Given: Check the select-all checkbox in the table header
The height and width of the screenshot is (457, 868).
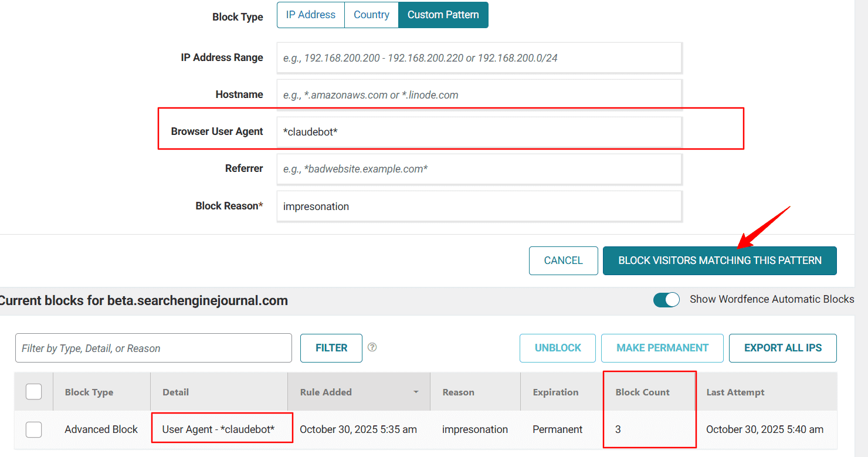Looking at the screenshot, I should (x=33, y=391).
